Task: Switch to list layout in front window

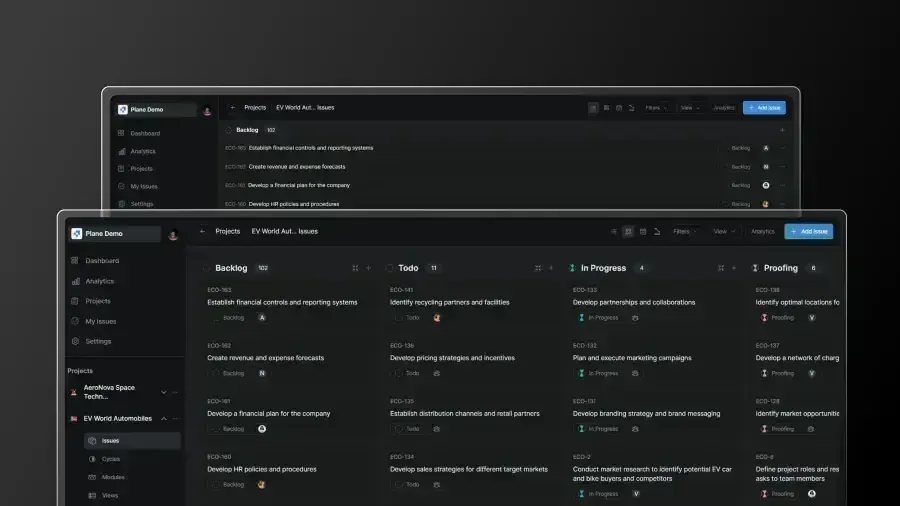Action: click(x=614, y=232)
